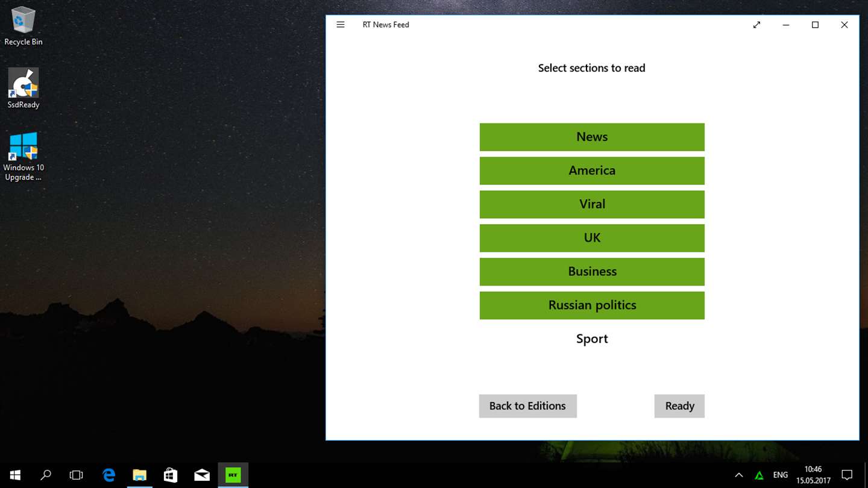Screen dimensions: 868x488
Task: Open Task View from the taskbar
Action: (77, 475)
